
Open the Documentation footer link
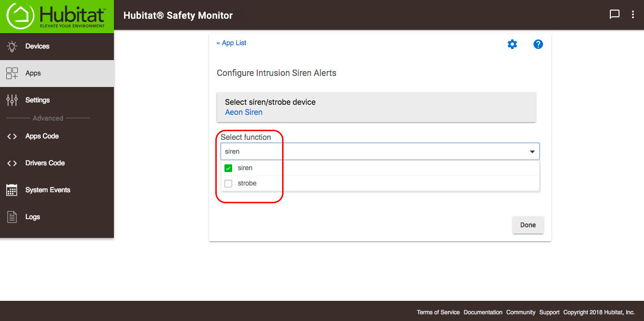tap(483, 312)
